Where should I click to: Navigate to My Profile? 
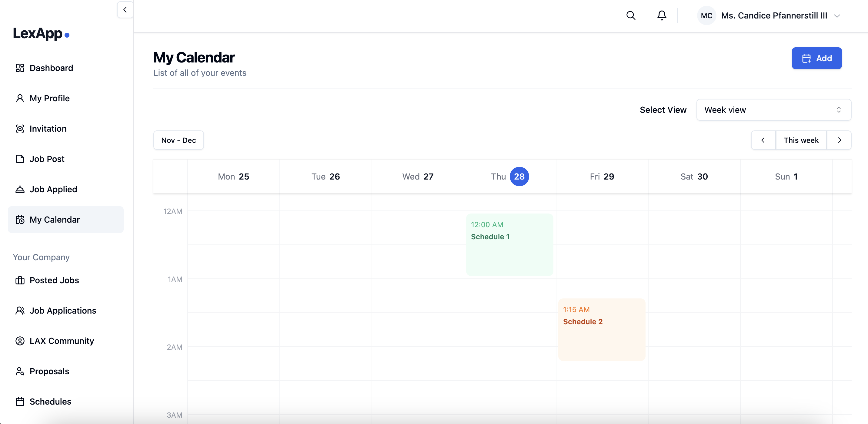(x=66, y=98)
